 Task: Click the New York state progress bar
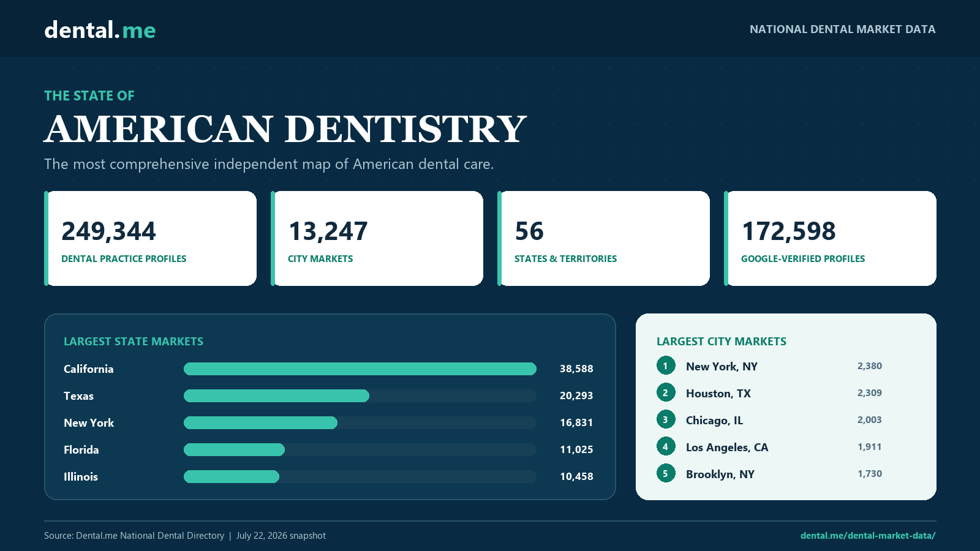[x=360, y=422]
